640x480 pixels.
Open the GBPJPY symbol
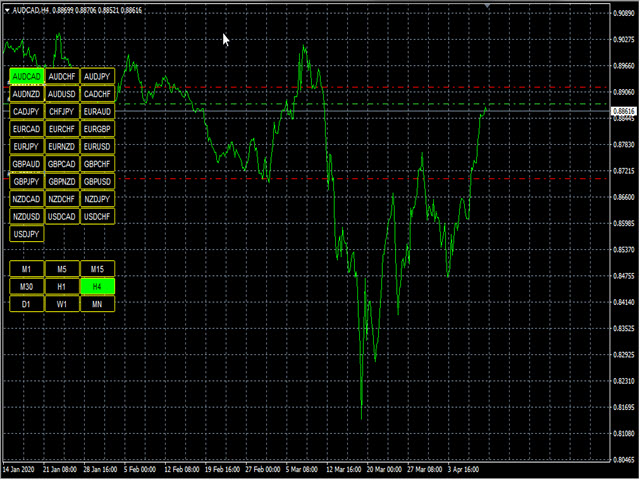[27, 182]
